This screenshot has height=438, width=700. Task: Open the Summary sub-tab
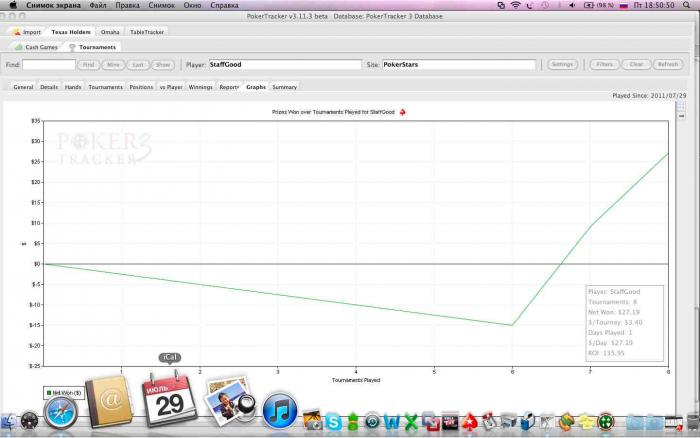pos(284,87)
